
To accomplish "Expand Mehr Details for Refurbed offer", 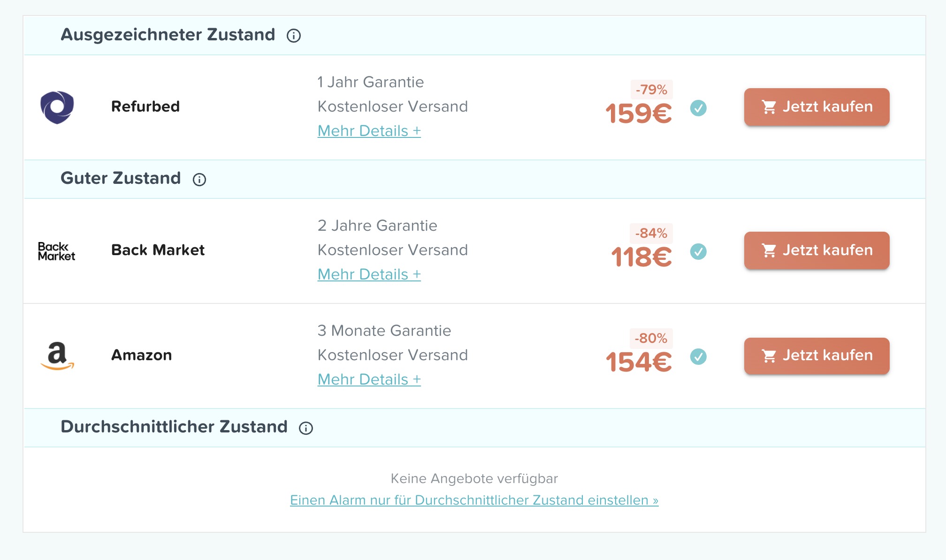I will [x=369, y=131].
